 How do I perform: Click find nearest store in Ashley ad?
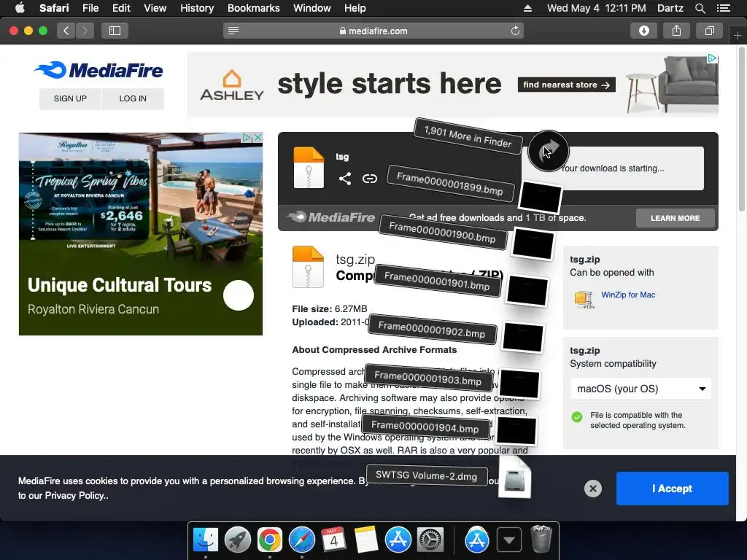pyautogui.click(x=566, y=85)
